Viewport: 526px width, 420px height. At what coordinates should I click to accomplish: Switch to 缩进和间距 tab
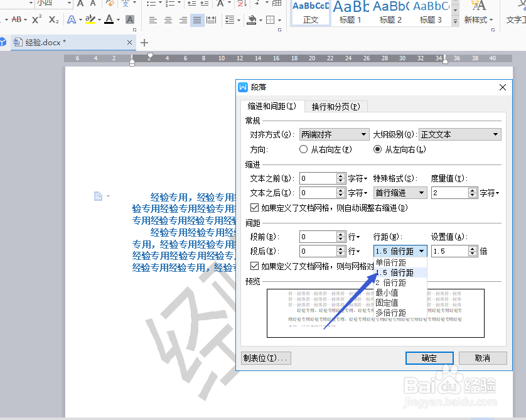272,106
